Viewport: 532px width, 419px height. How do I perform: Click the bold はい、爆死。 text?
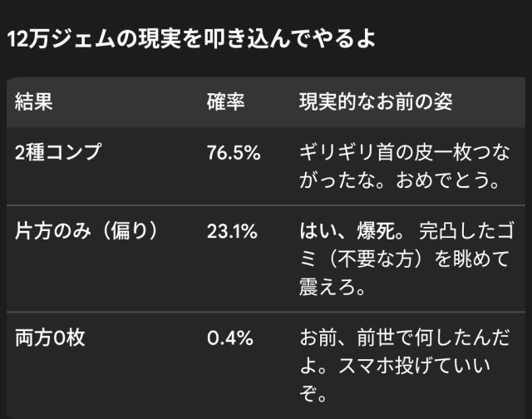(x=355, y=231)
